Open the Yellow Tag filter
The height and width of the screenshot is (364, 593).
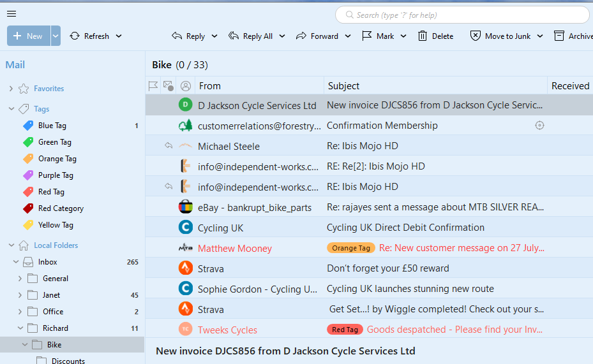tap(56, 225)
